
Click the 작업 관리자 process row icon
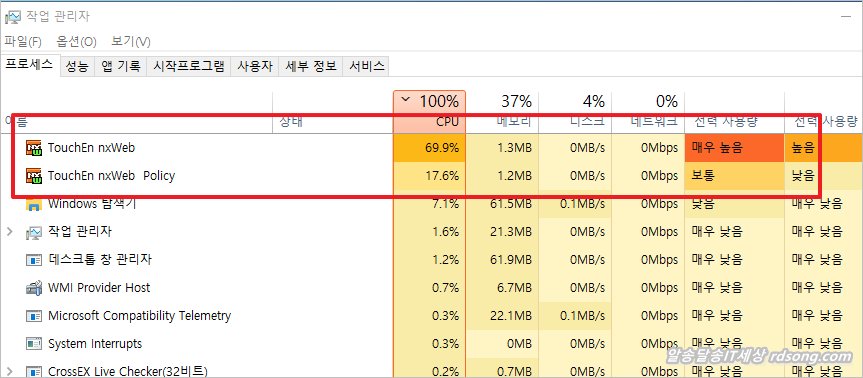coord(34,232)
